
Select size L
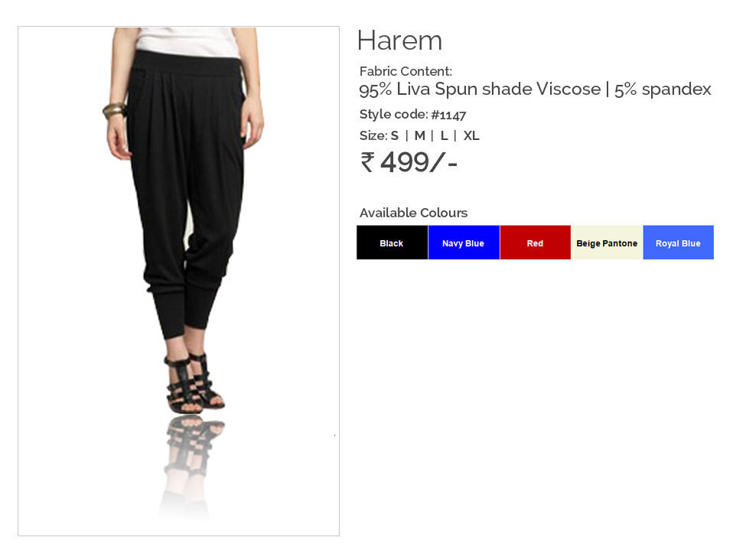click(444, 136)
